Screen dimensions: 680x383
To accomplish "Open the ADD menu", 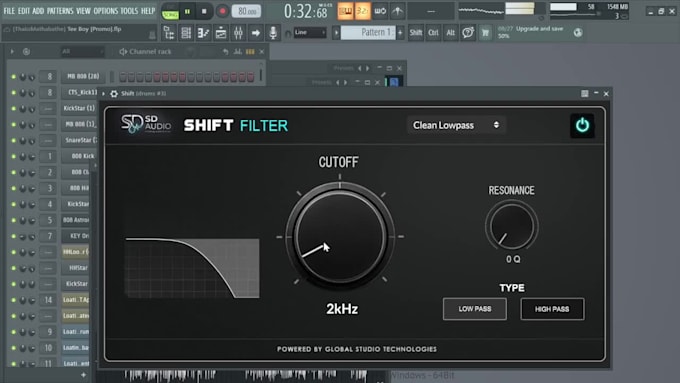I will point(38,11).
